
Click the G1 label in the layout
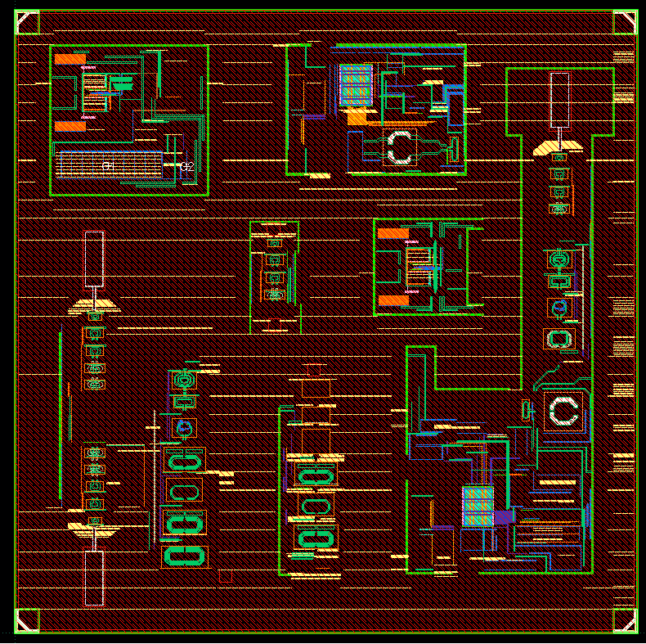(x=107, y=166)
